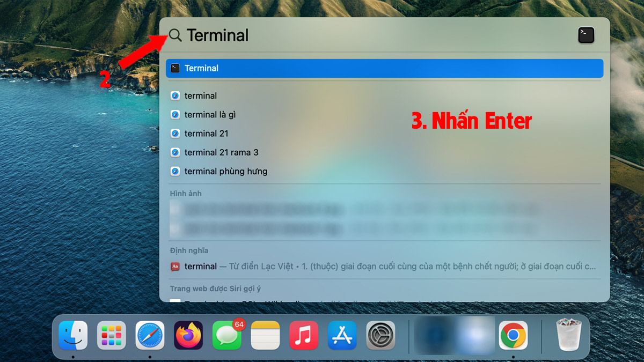The height and width of the screenshot is (362, 644).
Task: Open Google Chrome from the Dock
Action: pos(514,336)
